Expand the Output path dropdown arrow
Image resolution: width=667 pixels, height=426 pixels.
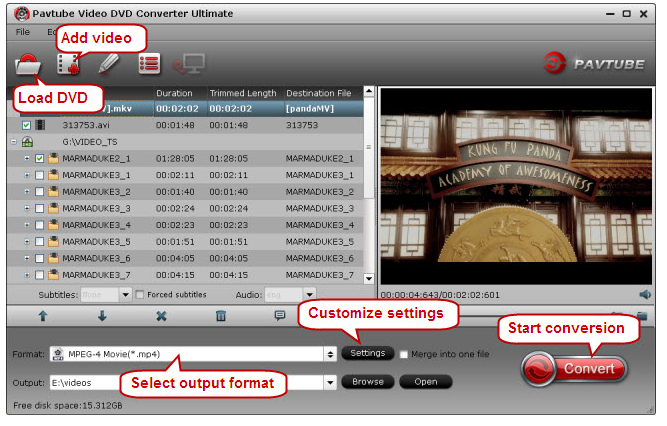(329, 382)
